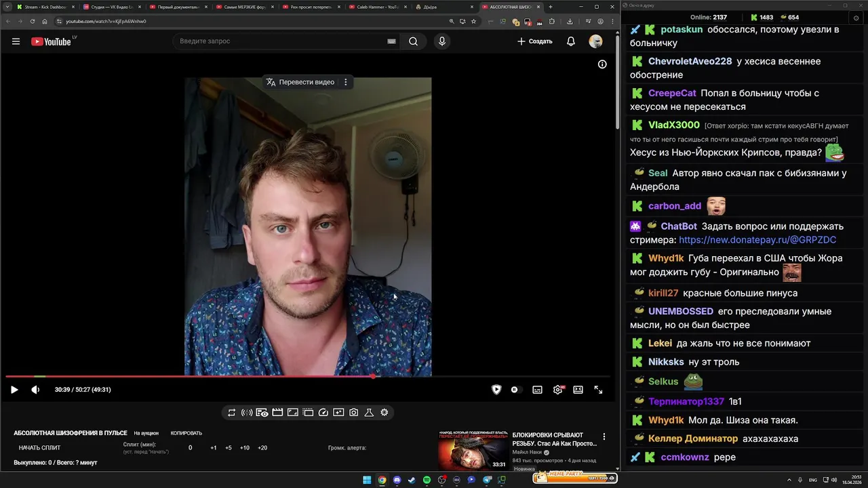The height and width of the screenshot is (488, 868).
Task: Open player settings gear
Action: pos(558,390)
